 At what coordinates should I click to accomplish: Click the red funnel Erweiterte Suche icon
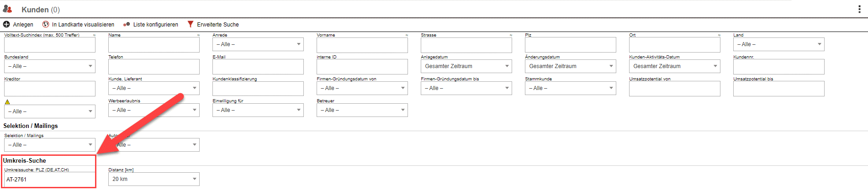coord(191,24)
